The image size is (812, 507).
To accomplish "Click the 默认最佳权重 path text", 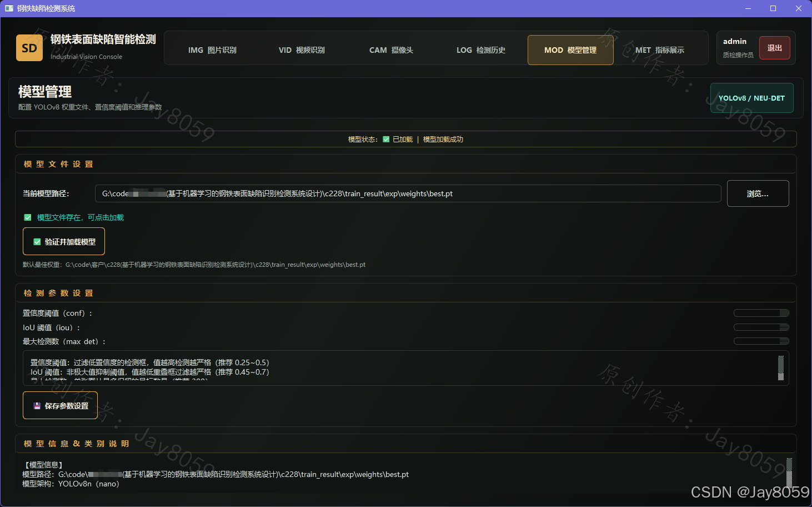I will pos(194,265).
